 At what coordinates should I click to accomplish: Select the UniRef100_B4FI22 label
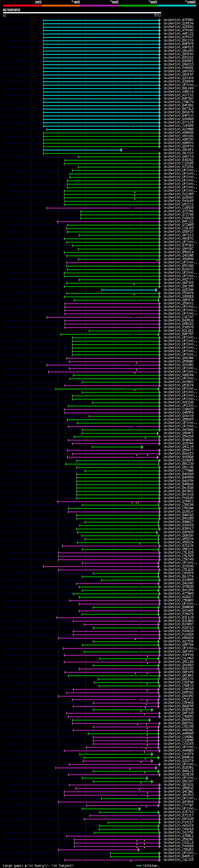coord(179,221)
